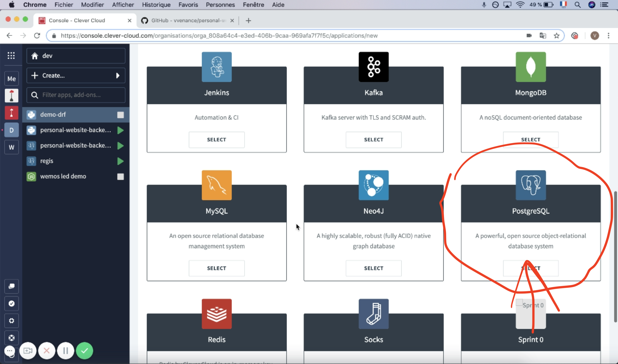The width and height of the screenshot is (618, 364).
Task: Click the regis running status indicator
Action: tap(120, 161)
